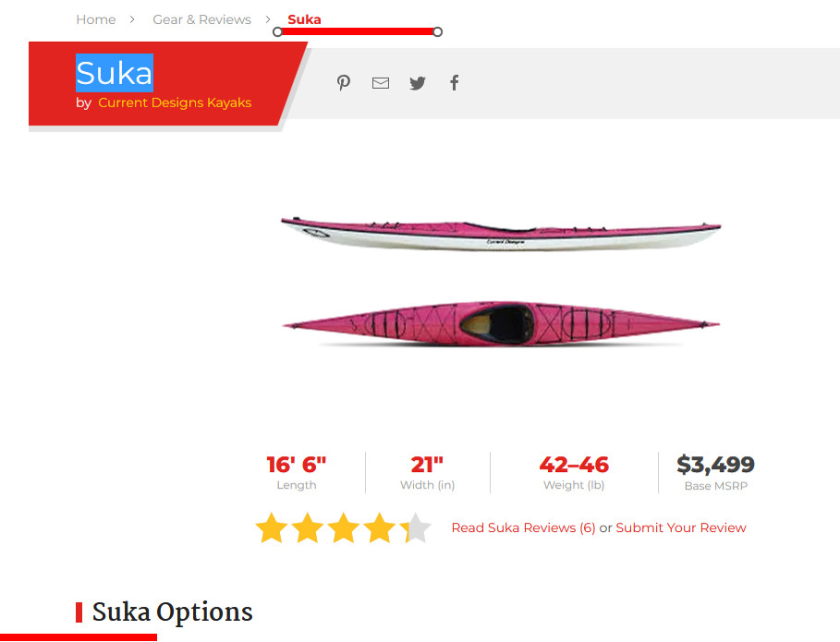Click the 16' 6" length specification
840x642 pixels.
click(x=297, y=465)
